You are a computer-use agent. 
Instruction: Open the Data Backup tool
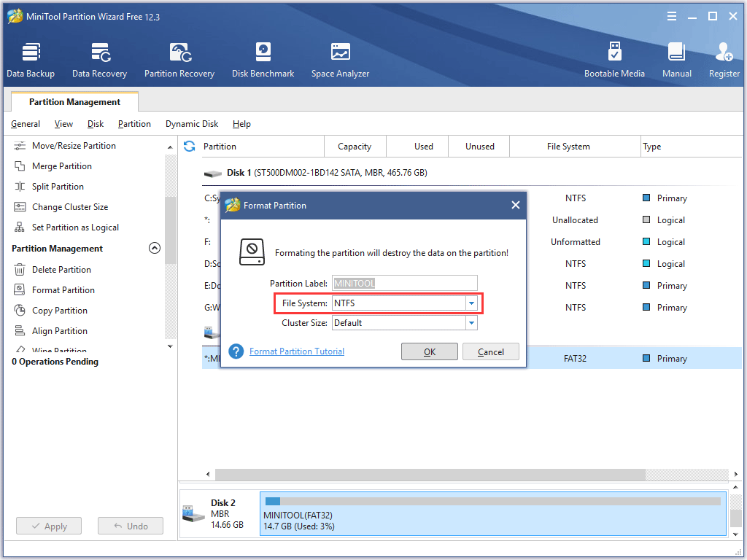31,60
